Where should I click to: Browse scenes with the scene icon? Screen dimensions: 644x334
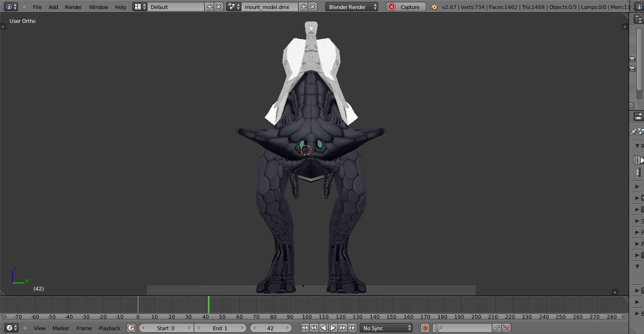(x=234, y=7)
